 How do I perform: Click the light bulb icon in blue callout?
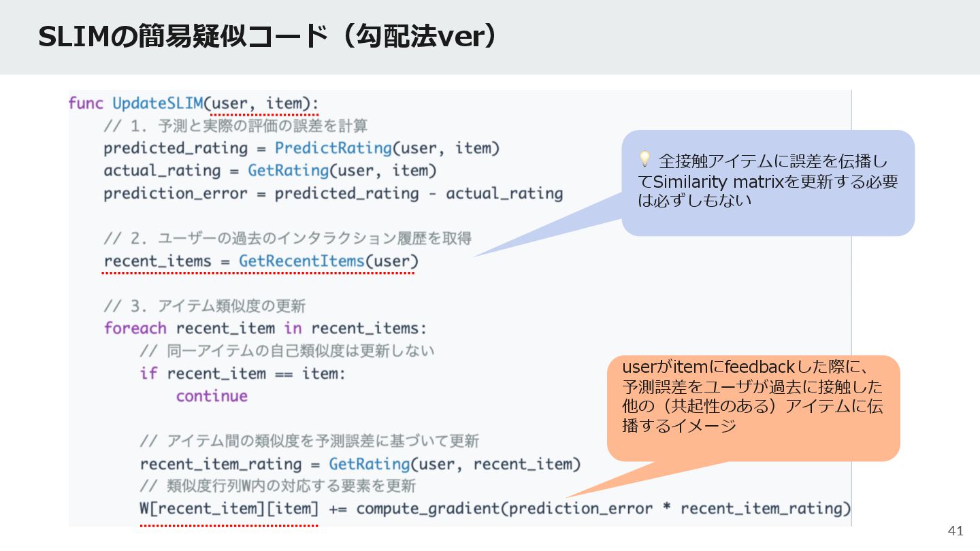[644, 159]
